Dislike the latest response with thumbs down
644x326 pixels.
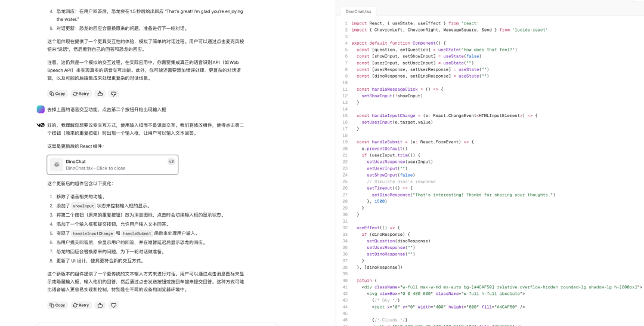114,305
